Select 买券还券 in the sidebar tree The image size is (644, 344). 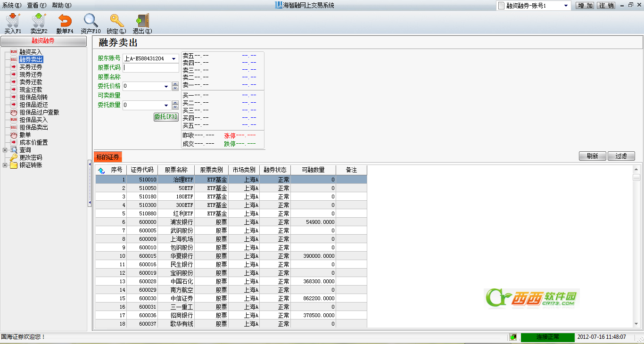tap(31, 67)
